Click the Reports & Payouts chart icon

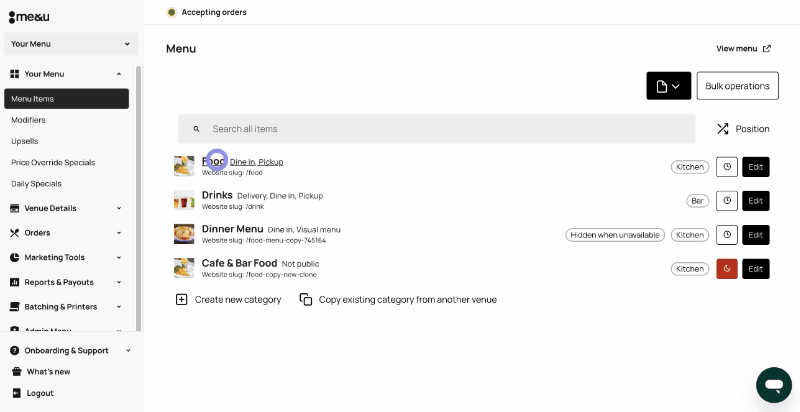pos(14,282)
